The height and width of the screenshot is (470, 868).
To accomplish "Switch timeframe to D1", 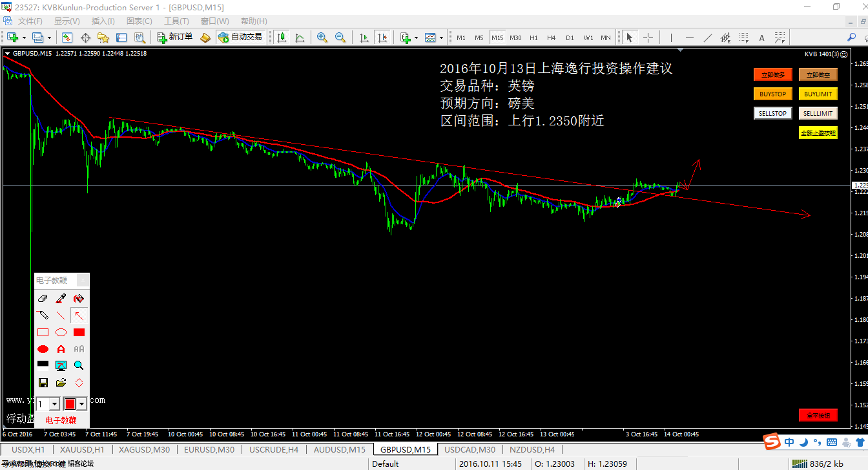I will click(x=570, y=37).
